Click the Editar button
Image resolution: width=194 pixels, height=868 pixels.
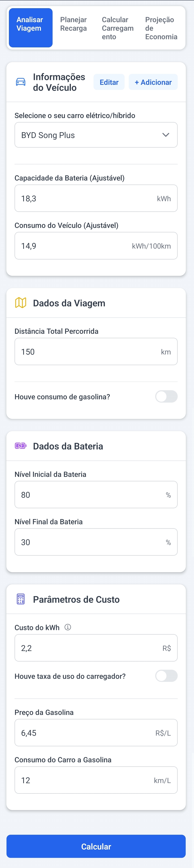tap(109, 82)
